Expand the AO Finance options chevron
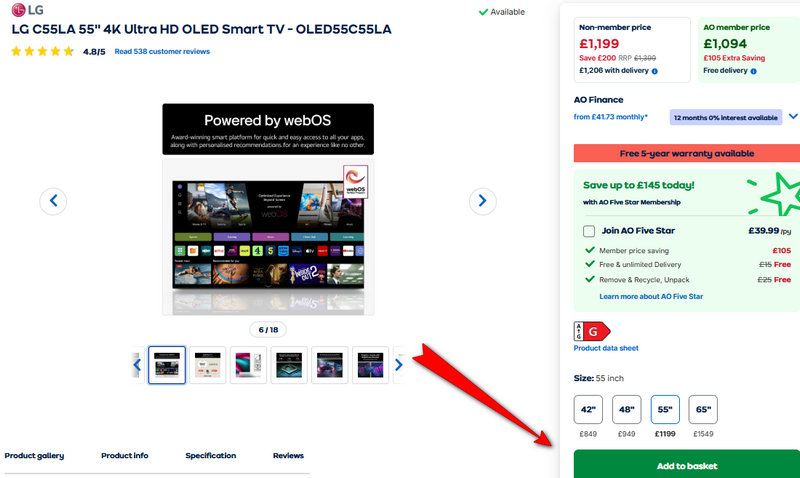The width and height of the screenshot is (800, 478). click(793, 116)
